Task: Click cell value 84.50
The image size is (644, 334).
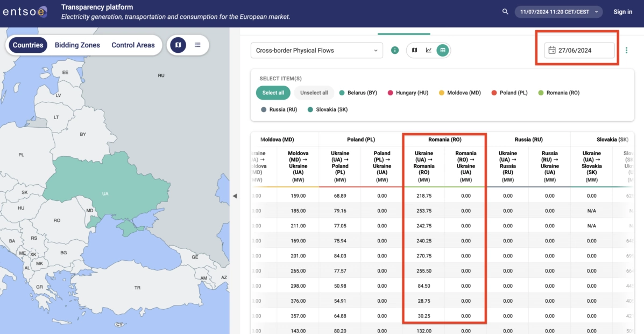Action: [x=424, y=286]
